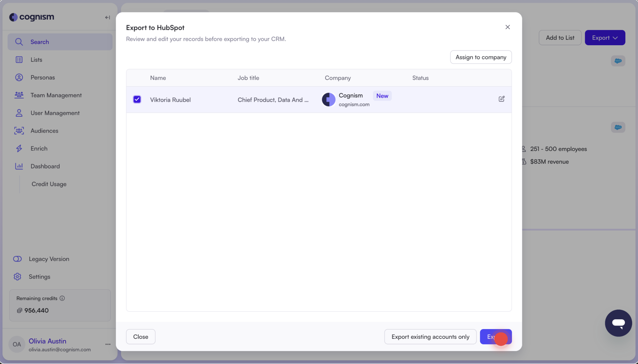Click the Enrich lightning bolt icon
The image size is (638, 364).
coord(19,148)
